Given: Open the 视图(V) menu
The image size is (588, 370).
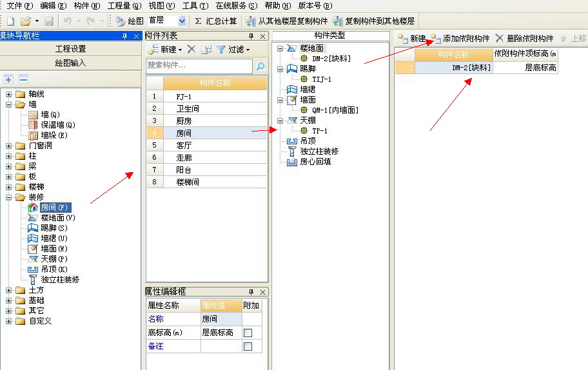Looking at the screenshot, I should click(x=162, y=6).
